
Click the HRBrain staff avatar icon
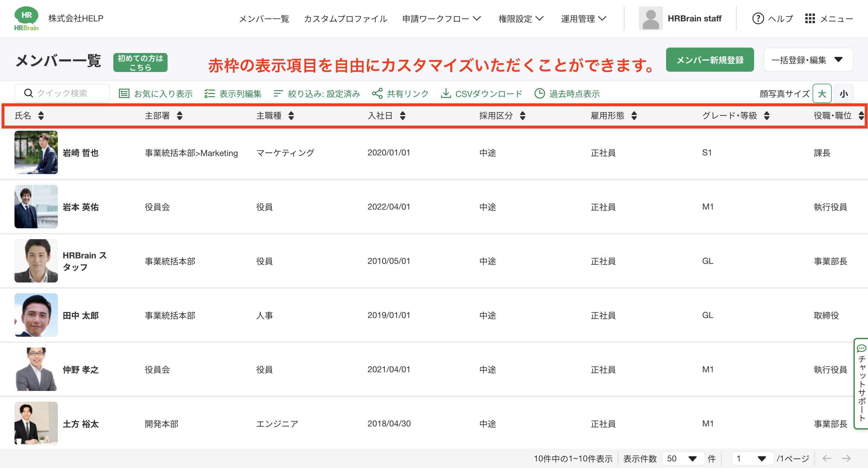[650, 18]
